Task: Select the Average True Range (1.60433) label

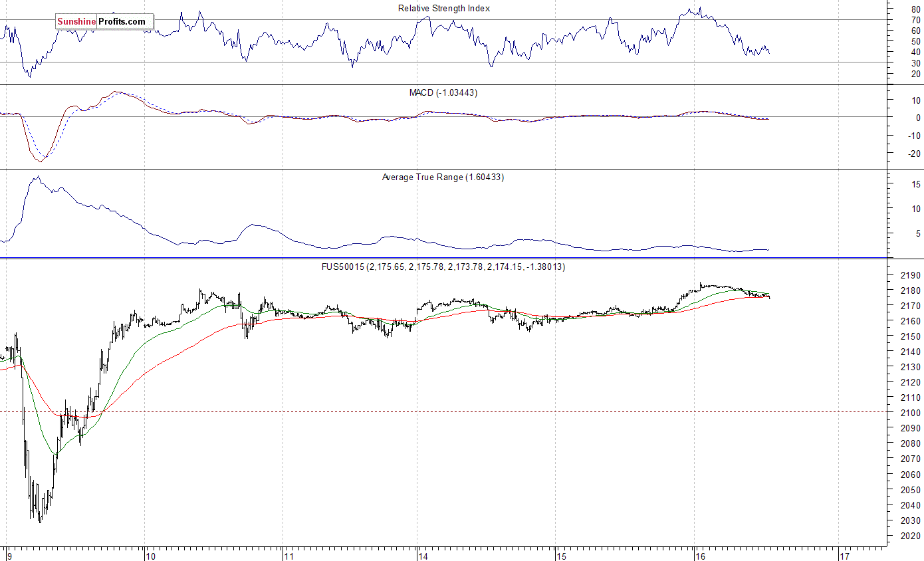Action: [443, 177]
